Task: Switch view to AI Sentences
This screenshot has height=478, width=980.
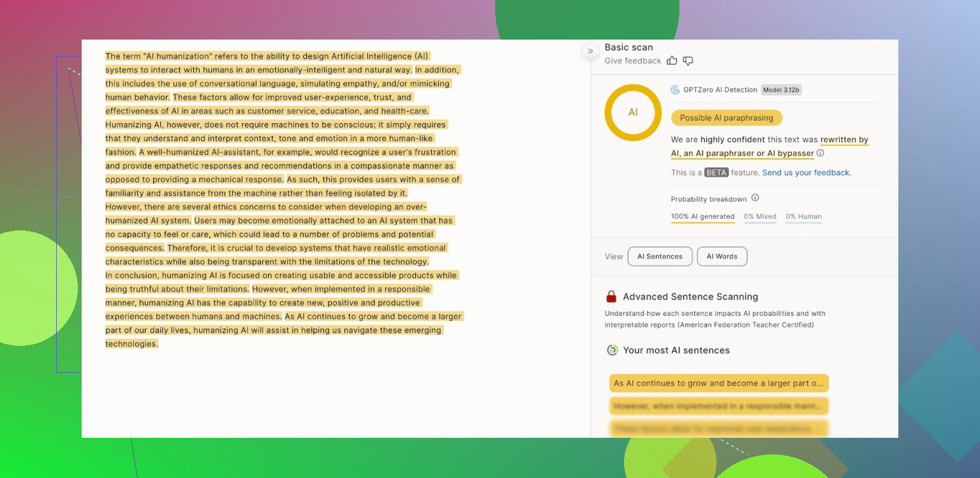Action: [x=660, y=257]
